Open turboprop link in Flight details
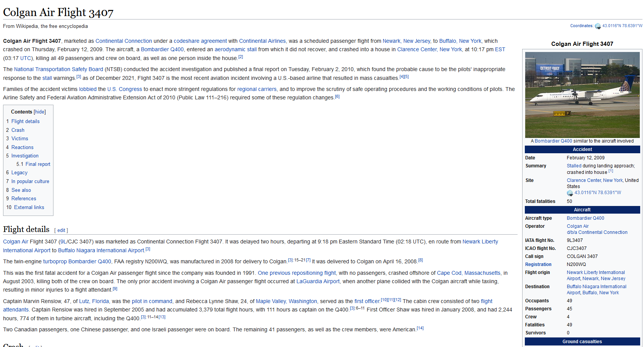 coord(55,262)
